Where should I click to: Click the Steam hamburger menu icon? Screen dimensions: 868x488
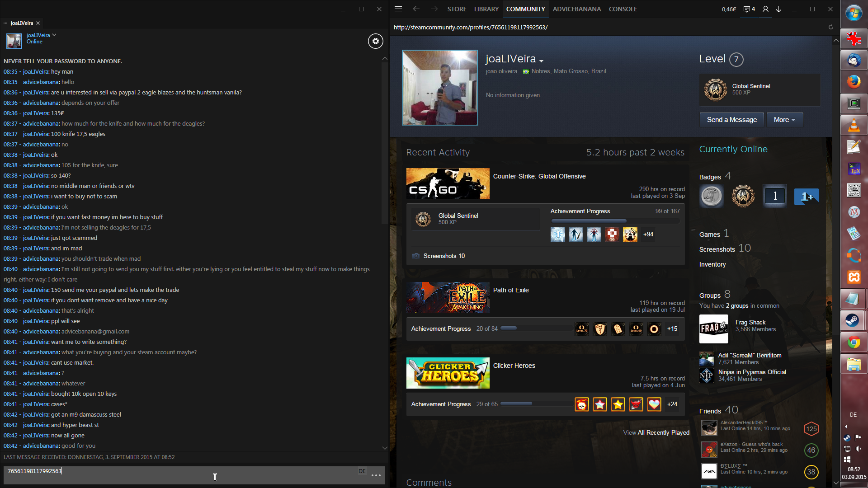pos(398,9)
